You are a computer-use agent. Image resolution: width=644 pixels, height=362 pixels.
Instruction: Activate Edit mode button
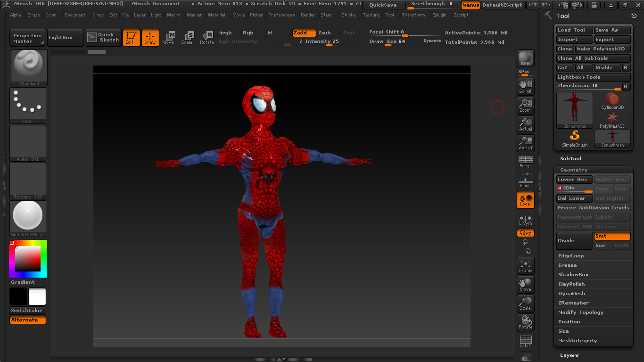(x=132, y=38)
